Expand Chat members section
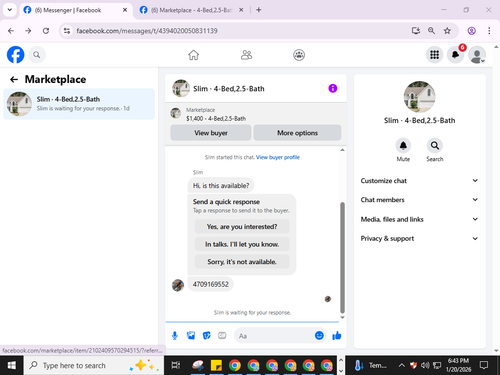Screen dimensions: 500x375 point(419,200)
